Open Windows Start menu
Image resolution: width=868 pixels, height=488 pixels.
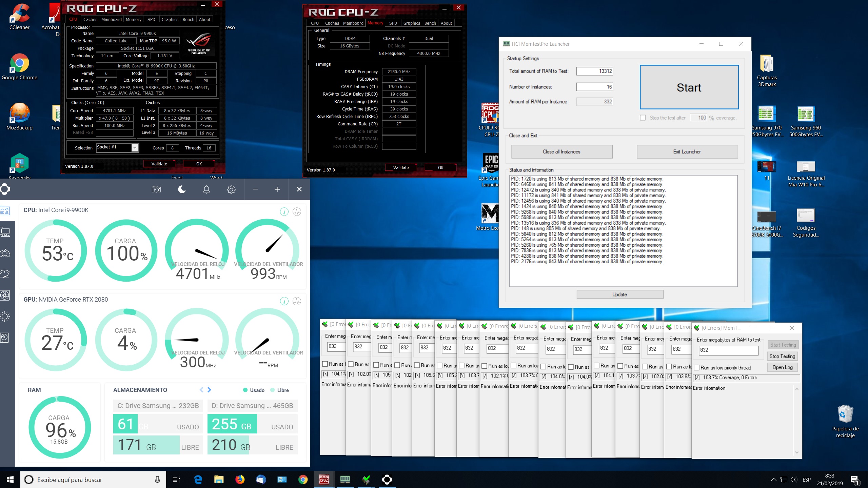click(x=10, y=480)
